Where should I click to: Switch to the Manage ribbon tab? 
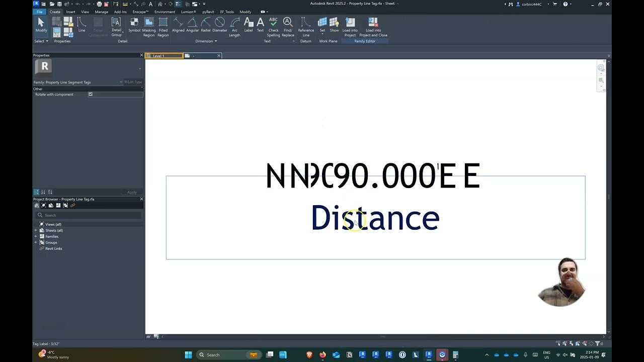pos(101,12)
